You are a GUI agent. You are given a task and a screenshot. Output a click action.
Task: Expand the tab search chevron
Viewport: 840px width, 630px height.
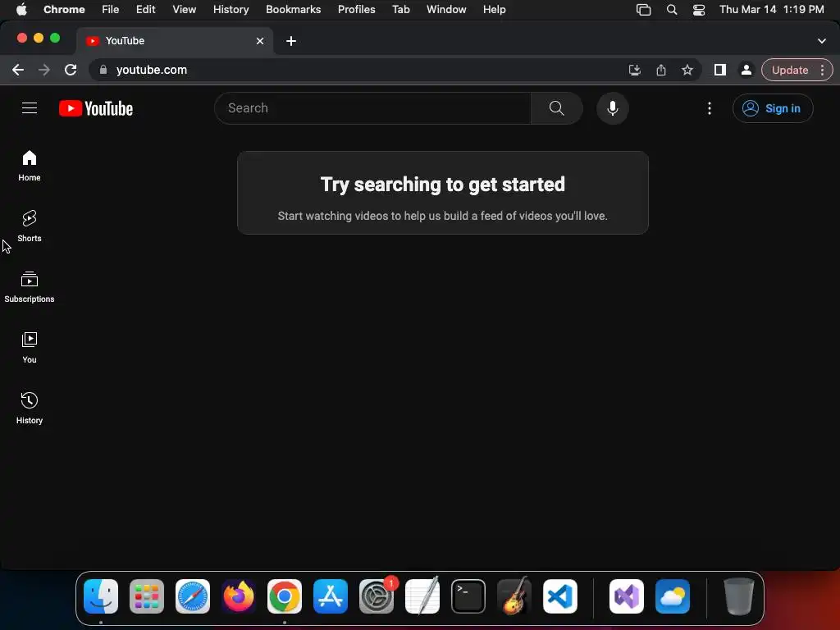pos(821,41)
